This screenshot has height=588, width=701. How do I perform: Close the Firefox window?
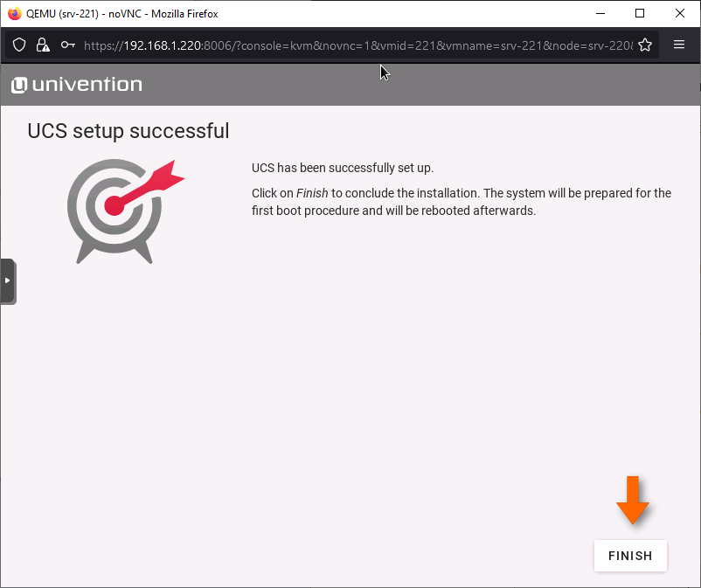(x=680, y=13)
